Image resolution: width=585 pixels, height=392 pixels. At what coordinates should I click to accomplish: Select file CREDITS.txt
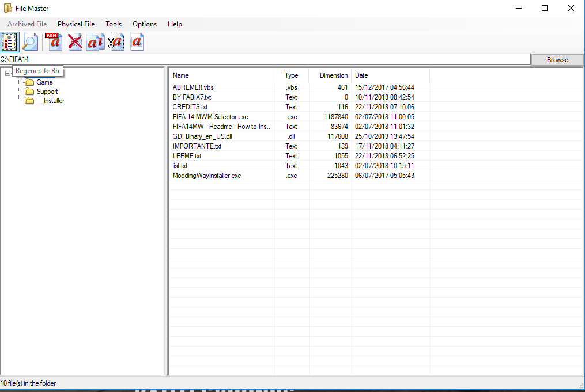pos(190,107)
